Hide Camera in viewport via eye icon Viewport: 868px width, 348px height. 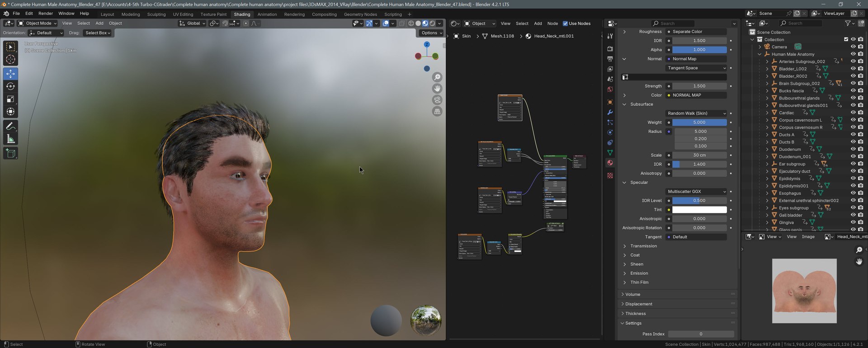point(853,47)
